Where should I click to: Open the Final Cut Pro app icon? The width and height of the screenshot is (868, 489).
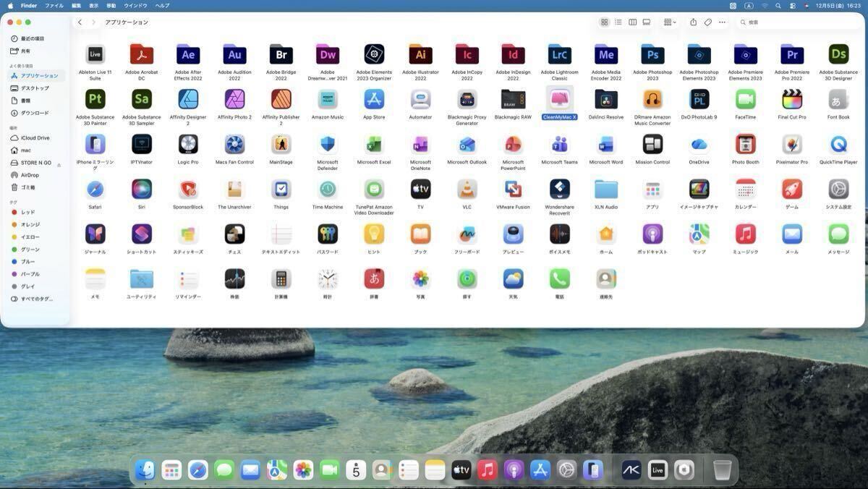pyautogui.click(x=792, y=100)
